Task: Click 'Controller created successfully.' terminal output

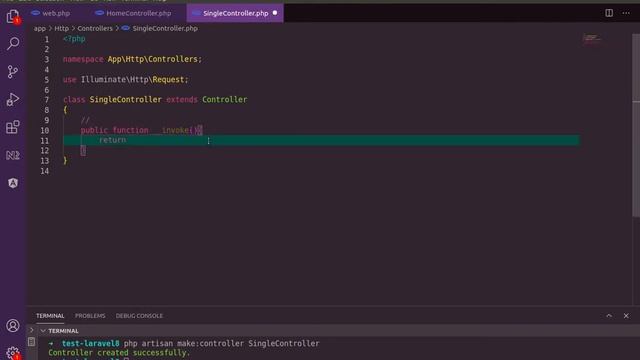Action: (x=119, y=353)
